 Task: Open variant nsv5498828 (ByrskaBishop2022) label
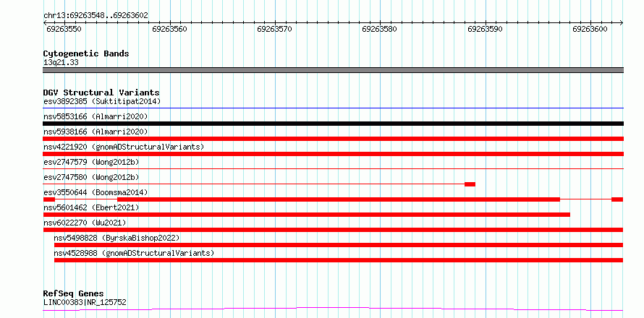116,238
